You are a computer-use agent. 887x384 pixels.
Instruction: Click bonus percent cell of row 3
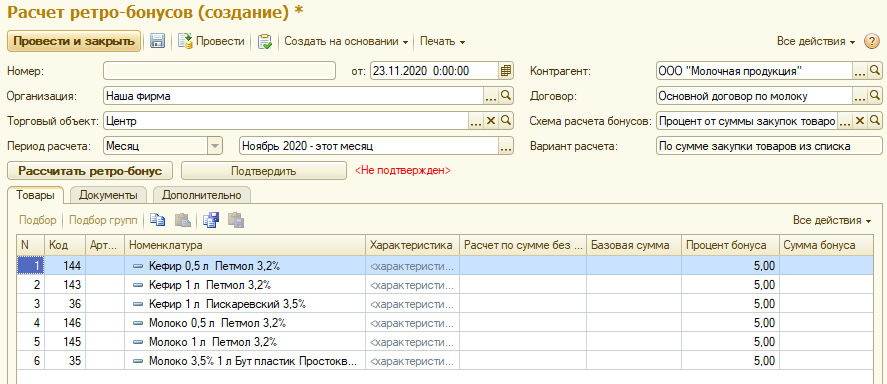(730, 304)
